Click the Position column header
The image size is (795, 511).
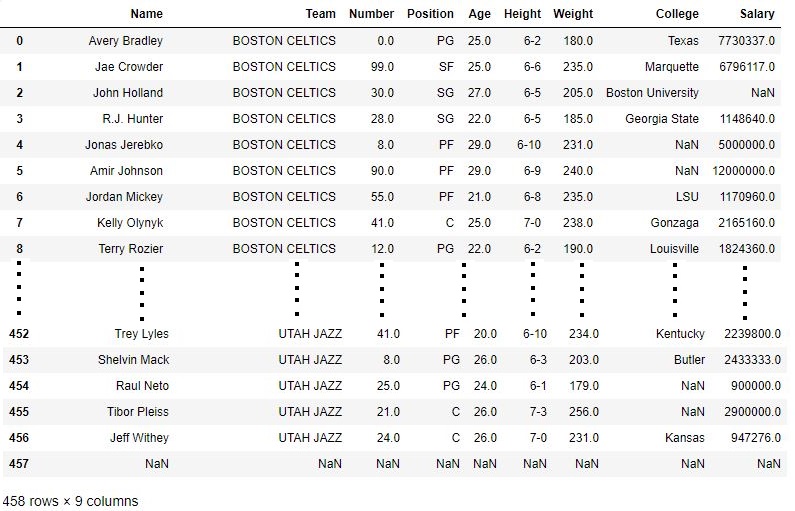tap(430, 14)
